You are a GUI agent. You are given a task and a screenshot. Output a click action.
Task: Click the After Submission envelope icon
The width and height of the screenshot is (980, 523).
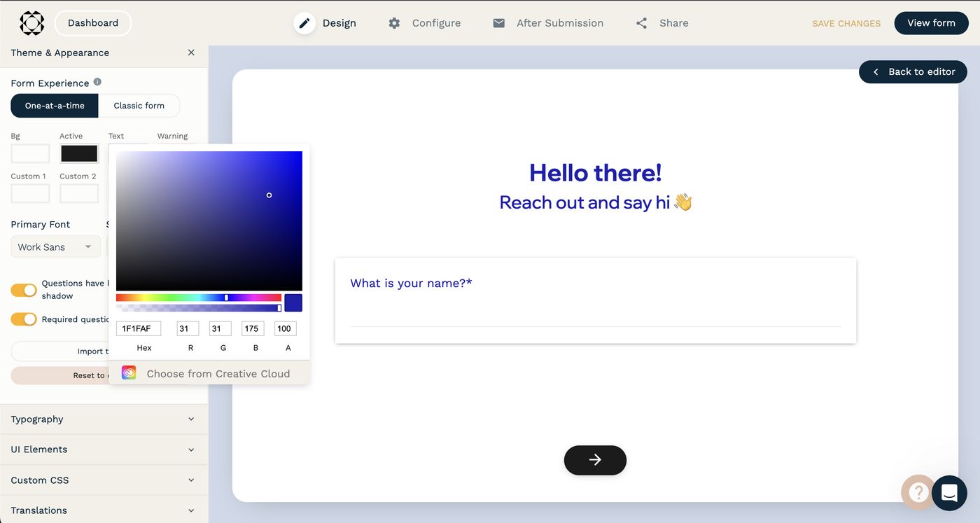click(x=498, y=23)
